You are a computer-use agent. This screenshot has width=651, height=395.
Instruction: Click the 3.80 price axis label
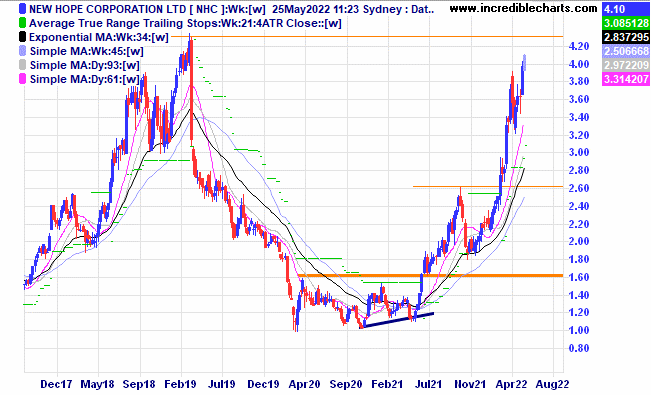(579, 81)
